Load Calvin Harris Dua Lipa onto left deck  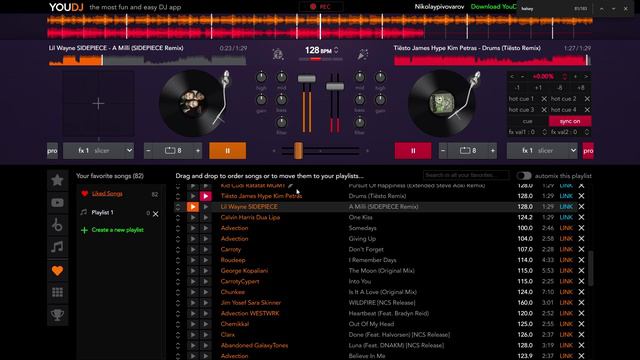193,218
